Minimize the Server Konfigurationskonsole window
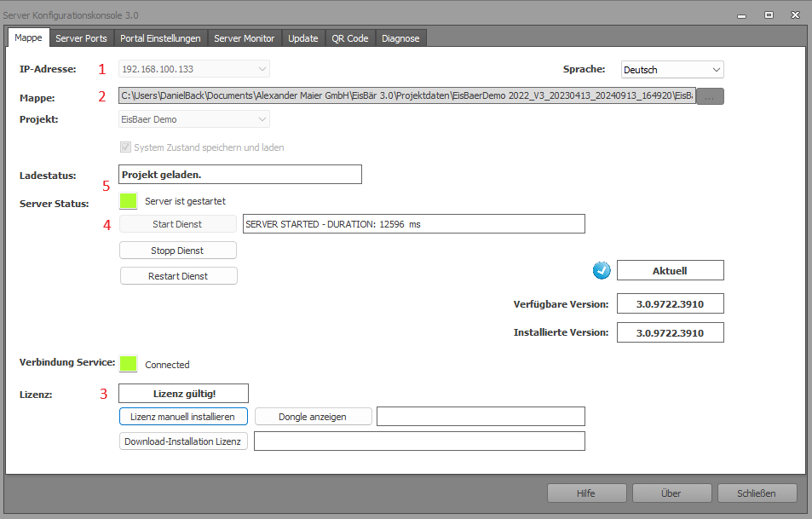Image resolution: width=812 pixels, height=519 pixels. coord(741,15)
